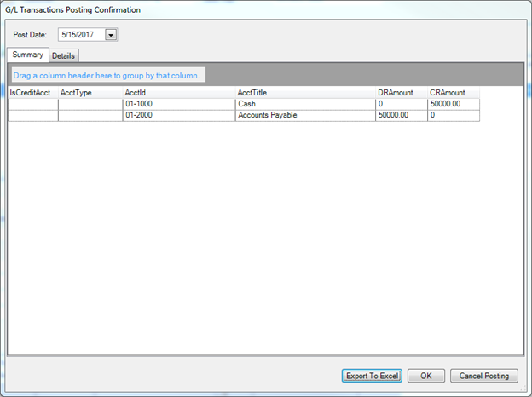The width and height of the screenshot is (532, 397).
Task: Select the Cash account title cell
Action: coord(305,104)
